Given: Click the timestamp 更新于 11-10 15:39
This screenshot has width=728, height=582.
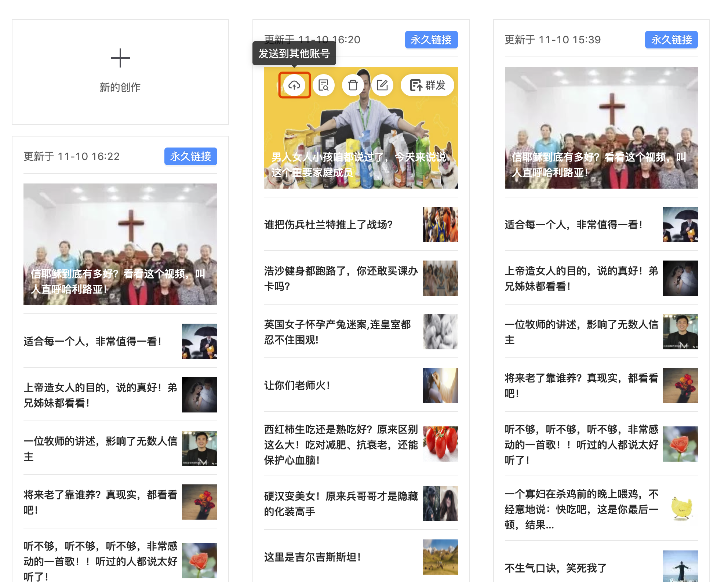Looking at the screenshot, I should pos(553,40).
